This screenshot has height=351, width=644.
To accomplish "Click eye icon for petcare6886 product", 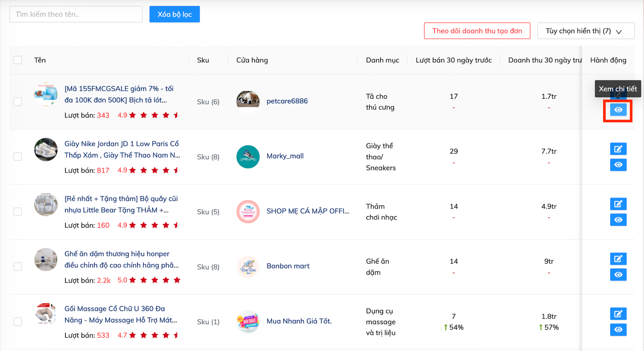I will pos(618,110).
